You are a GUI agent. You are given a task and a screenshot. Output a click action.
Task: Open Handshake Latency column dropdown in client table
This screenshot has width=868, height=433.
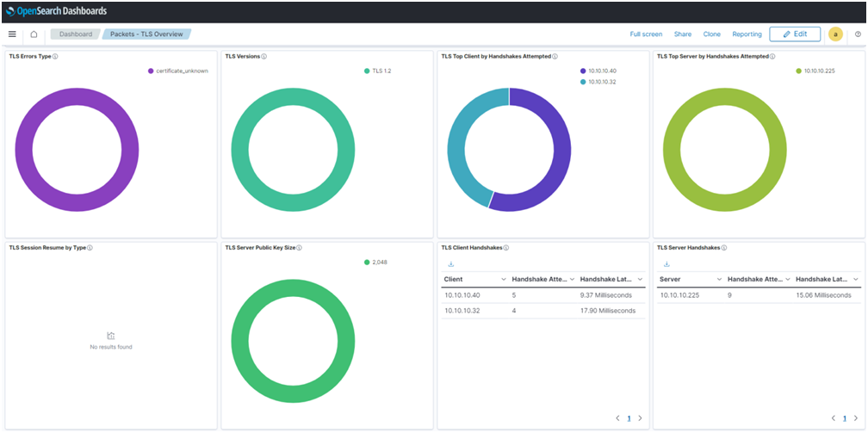coord(640,280)
